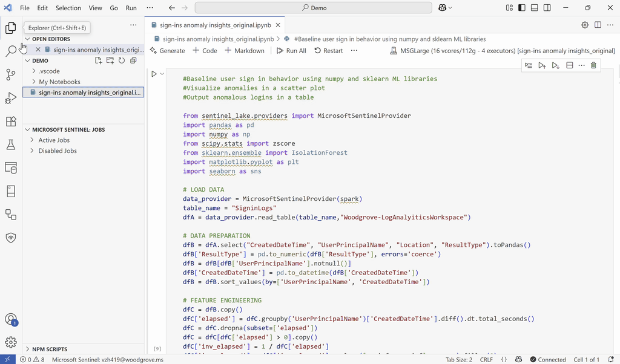Split the editor right
This screenshot has height=364, width=620.
598,25
